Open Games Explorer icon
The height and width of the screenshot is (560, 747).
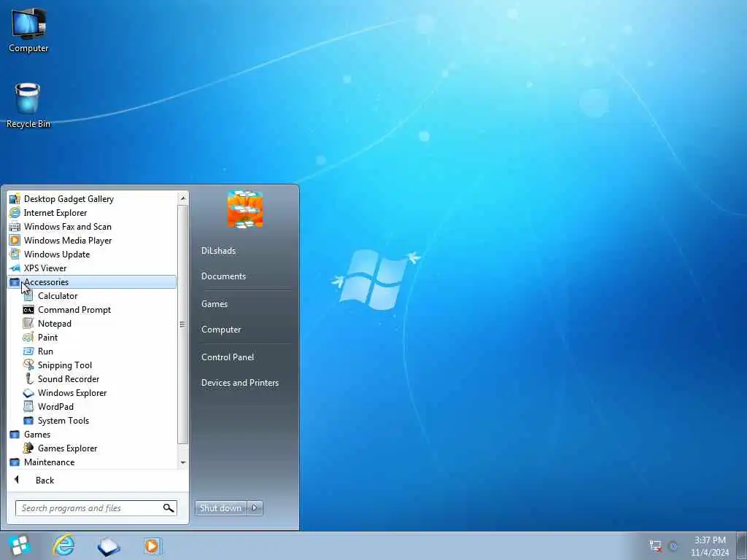pyautogui.click(x=28, y=448)
